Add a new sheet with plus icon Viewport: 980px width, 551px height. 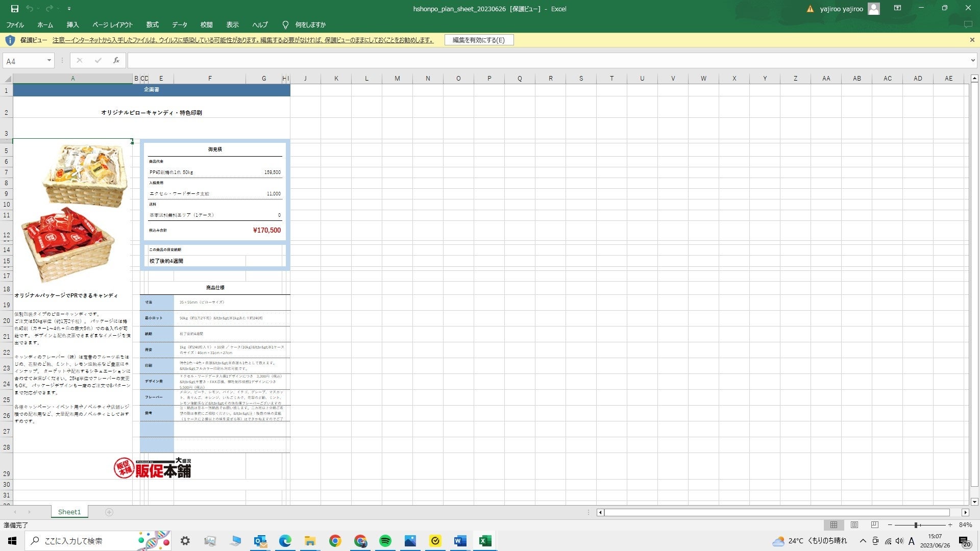[x=109, y=512]
